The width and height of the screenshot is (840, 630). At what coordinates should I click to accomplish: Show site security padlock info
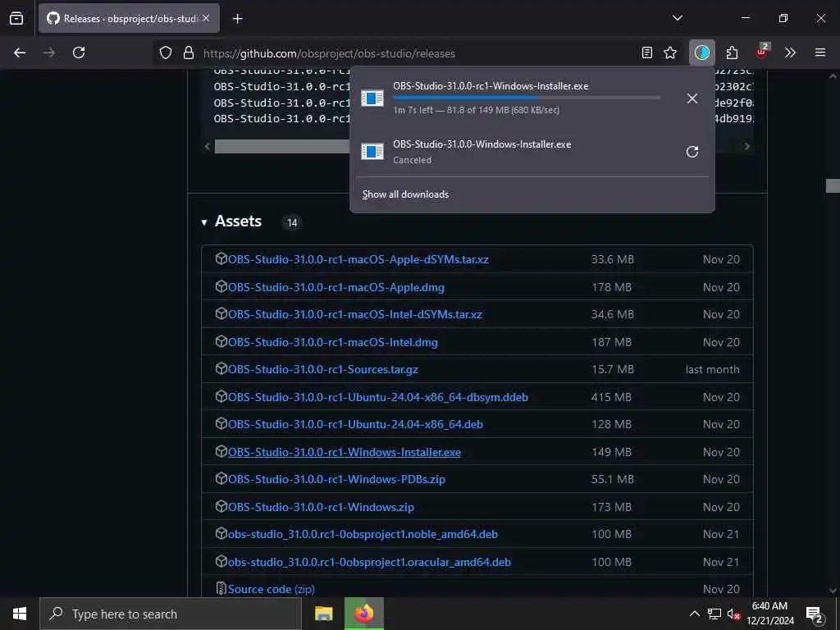[188, 52]
